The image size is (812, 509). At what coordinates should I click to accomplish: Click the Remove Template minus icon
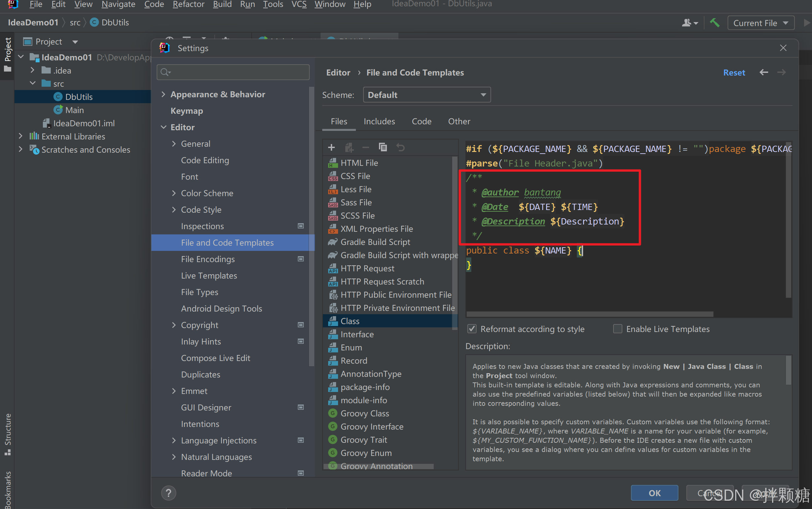click(366, 147)
